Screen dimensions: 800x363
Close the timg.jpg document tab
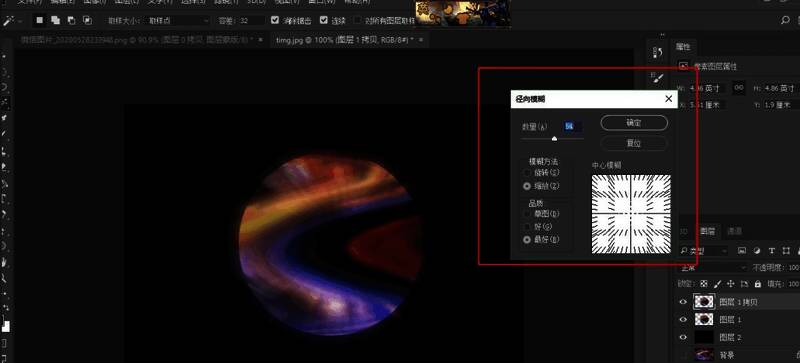click(421, 40)
